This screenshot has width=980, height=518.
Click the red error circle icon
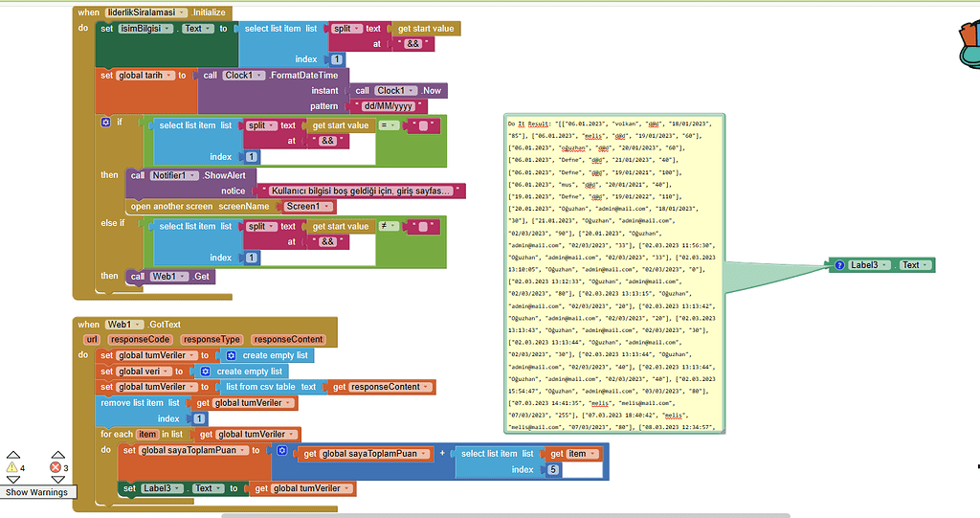coord(56,468)
